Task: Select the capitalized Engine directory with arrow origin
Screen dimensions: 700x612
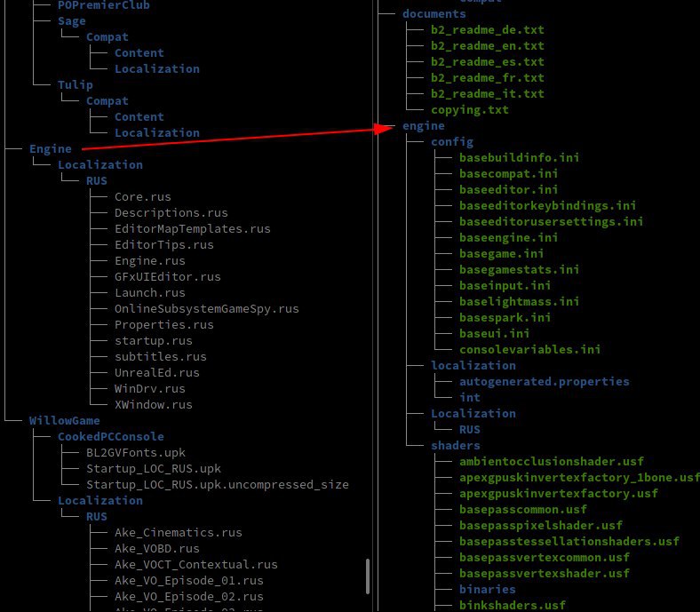Action: 51,149
